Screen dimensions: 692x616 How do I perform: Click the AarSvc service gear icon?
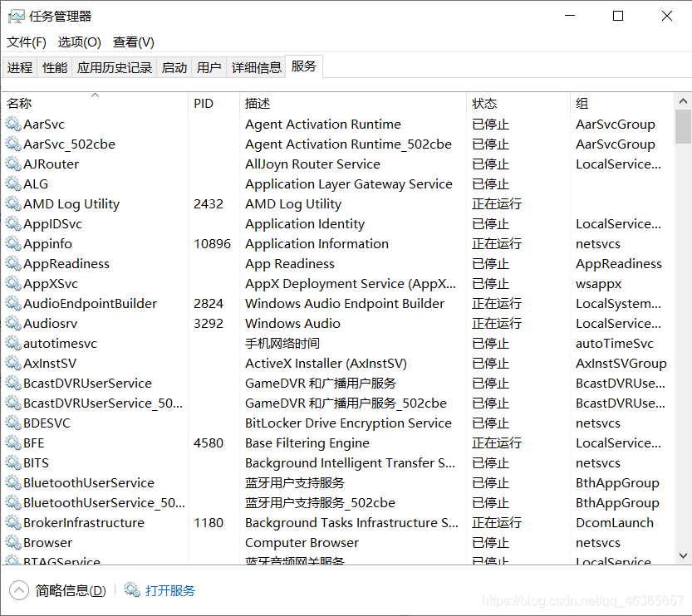click(x=13, y=125)
